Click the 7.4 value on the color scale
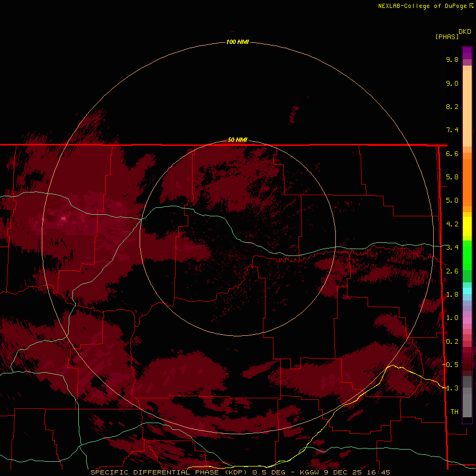The width and height of the screenshot is (476, 476). coord(452,130)
